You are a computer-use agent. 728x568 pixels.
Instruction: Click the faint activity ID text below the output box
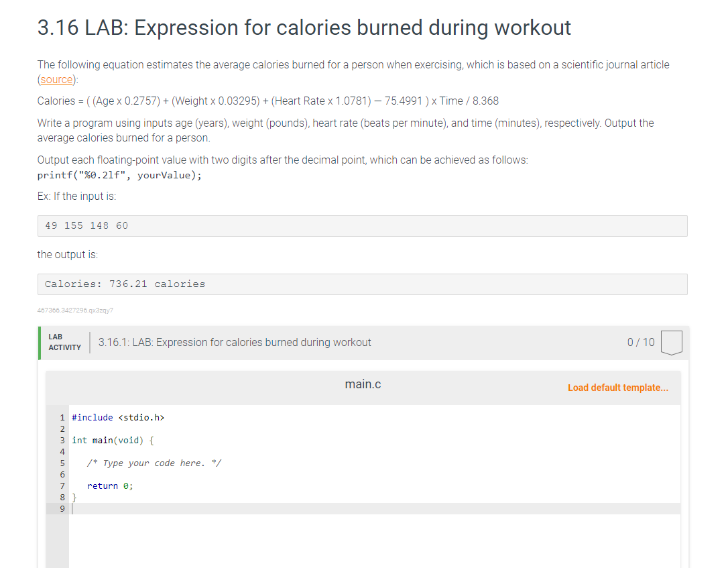[x=75, y=310]
